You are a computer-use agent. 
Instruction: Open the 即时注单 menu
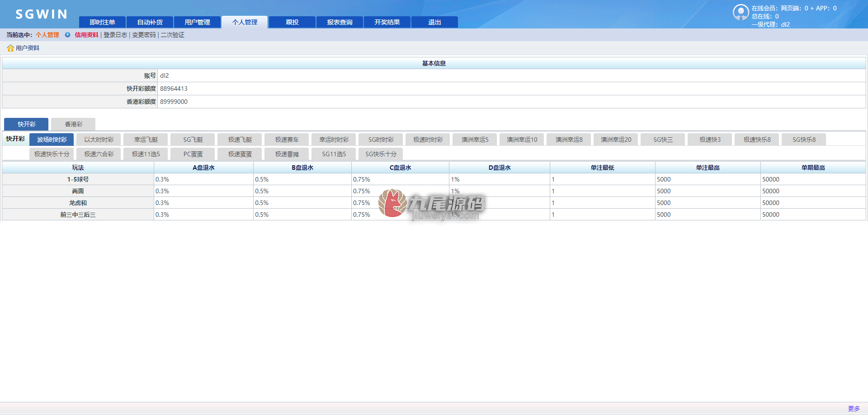[102, 22]
